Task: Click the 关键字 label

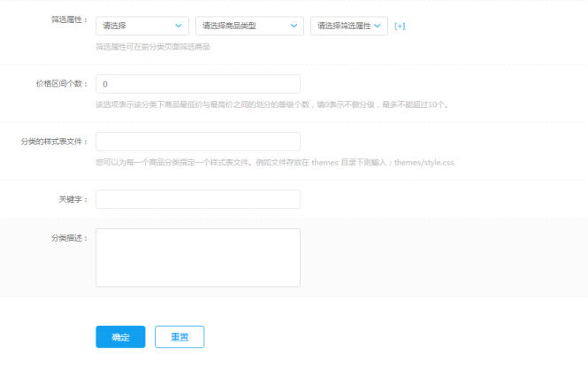Action: (x=73, y=199)
